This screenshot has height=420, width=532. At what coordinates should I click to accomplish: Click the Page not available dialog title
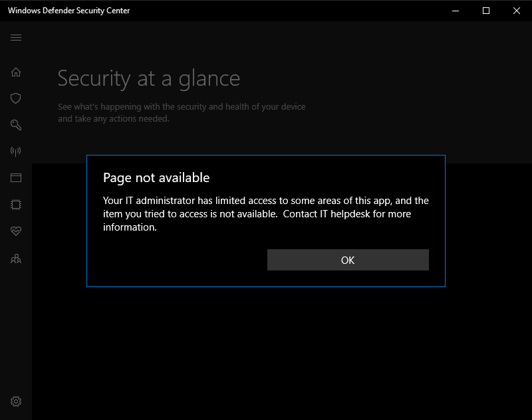click(x=156, y=177)
